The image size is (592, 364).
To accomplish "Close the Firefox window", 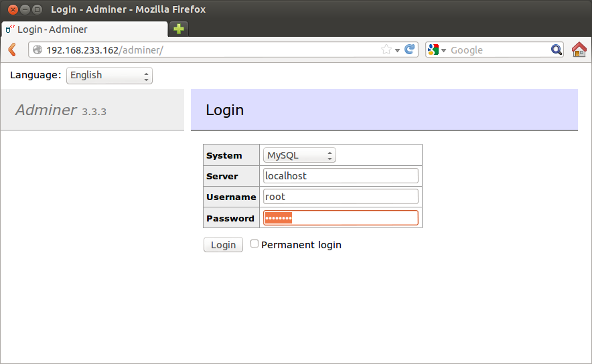I will [x=13, y=9].
